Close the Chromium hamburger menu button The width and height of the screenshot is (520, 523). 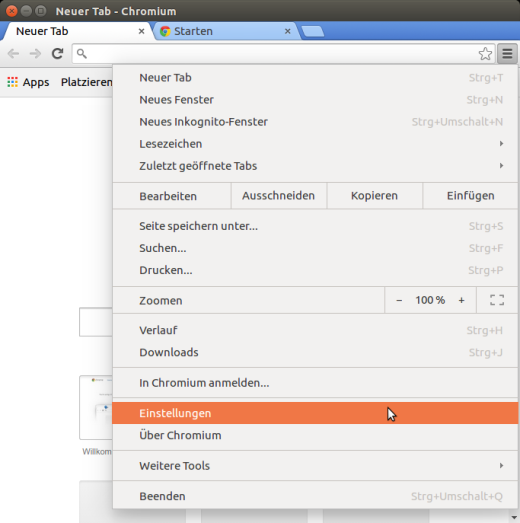coord(507,53)
